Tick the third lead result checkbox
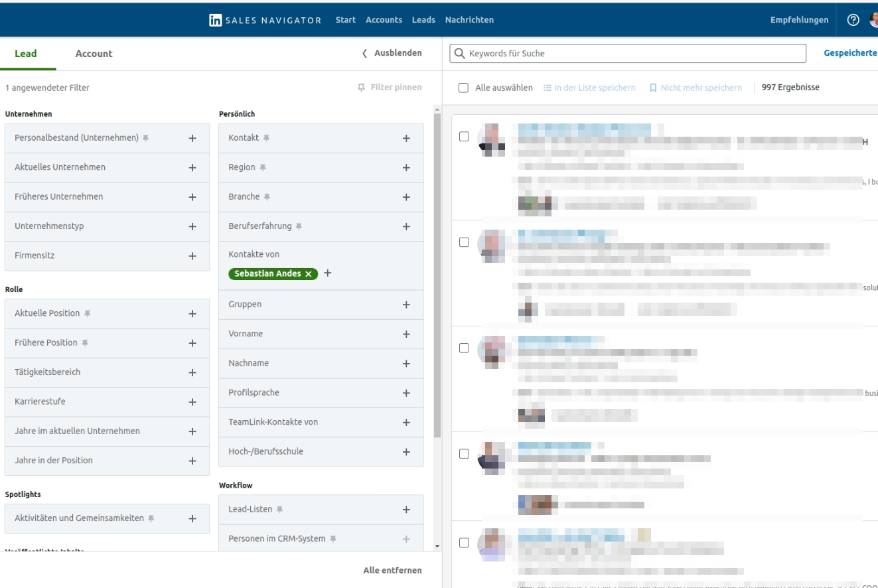Image resolution: width=878 pixels, height=588 pixels. [464, 348]
